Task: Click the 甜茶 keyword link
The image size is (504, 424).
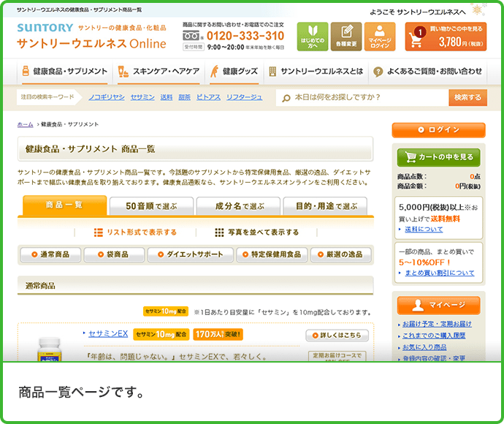Action: (185, 97)
